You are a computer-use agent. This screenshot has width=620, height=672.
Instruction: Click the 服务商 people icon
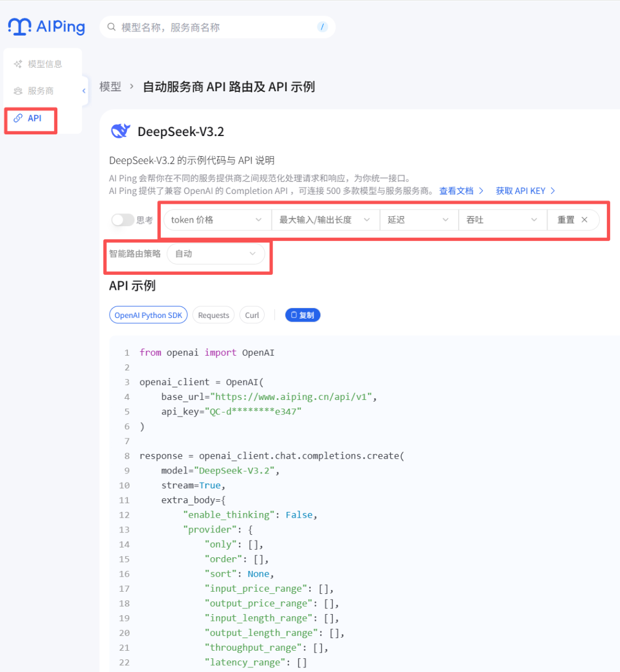[18, 91]
